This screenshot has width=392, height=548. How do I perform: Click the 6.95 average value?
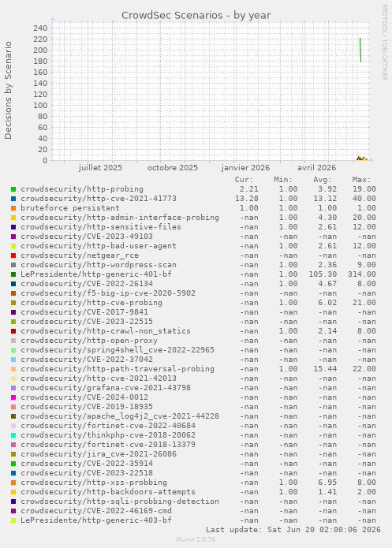327,483
